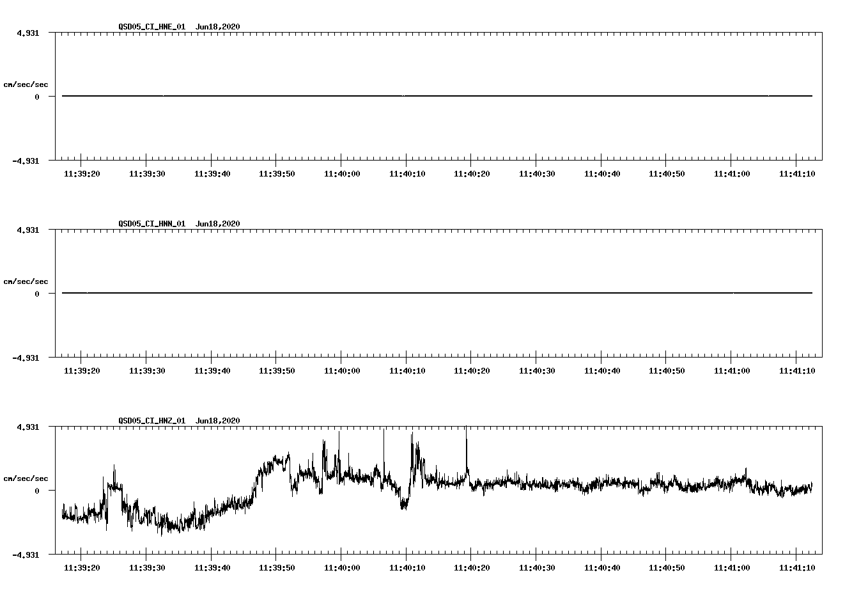
Task: Pick 11:40:40 time label under HNZ plot
Action: tap(602, 568)
